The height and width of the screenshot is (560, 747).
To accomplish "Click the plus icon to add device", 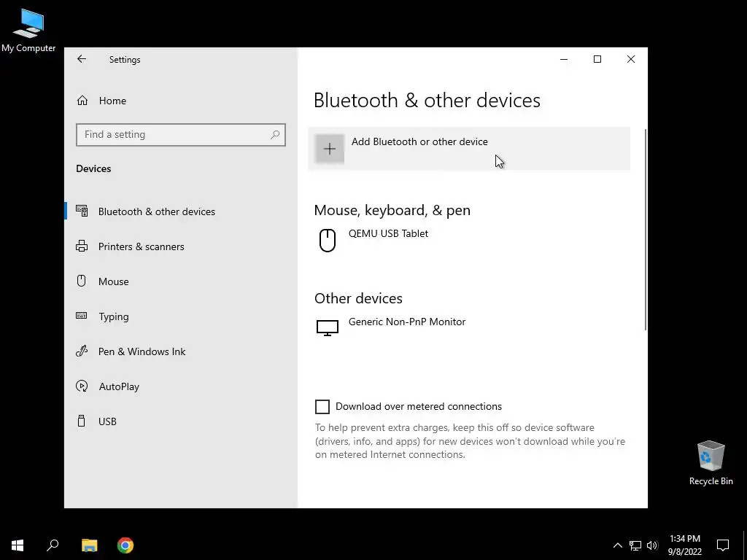I will [329, 149].
